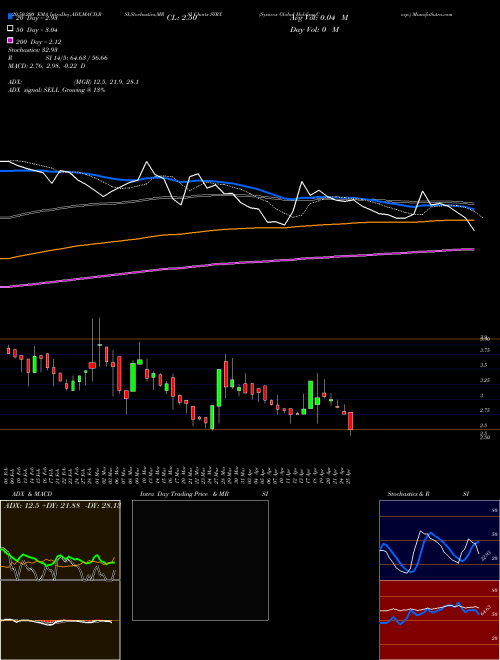Select the '50 Day = 3.04' label
500x660 pixels.
click(x=37, y=30)
